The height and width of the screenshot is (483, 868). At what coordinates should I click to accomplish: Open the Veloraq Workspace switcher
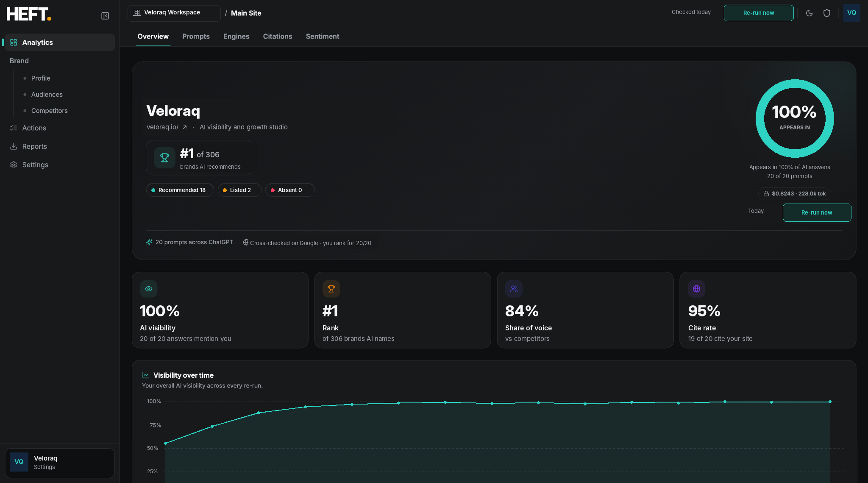point(174,13)
